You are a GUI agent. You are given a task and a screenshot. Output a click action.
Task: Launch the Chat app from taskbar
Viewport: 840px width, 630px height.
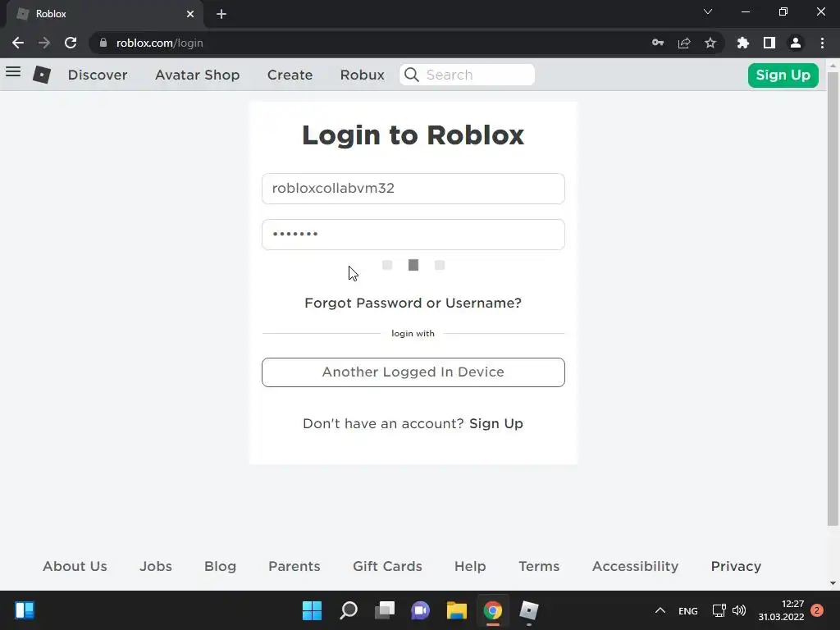pyautogui.click(x=421, y=610)
